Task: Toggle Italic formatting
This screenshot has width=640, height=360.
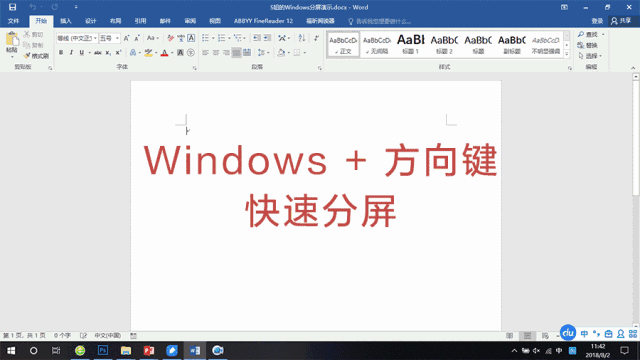Action: [x=71, y=53]
